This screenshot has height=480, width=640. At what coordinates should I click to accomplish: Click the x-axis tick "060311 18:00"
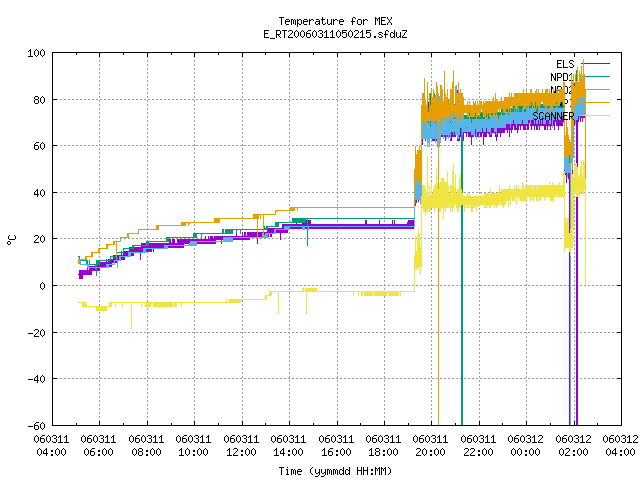point(383,446)
